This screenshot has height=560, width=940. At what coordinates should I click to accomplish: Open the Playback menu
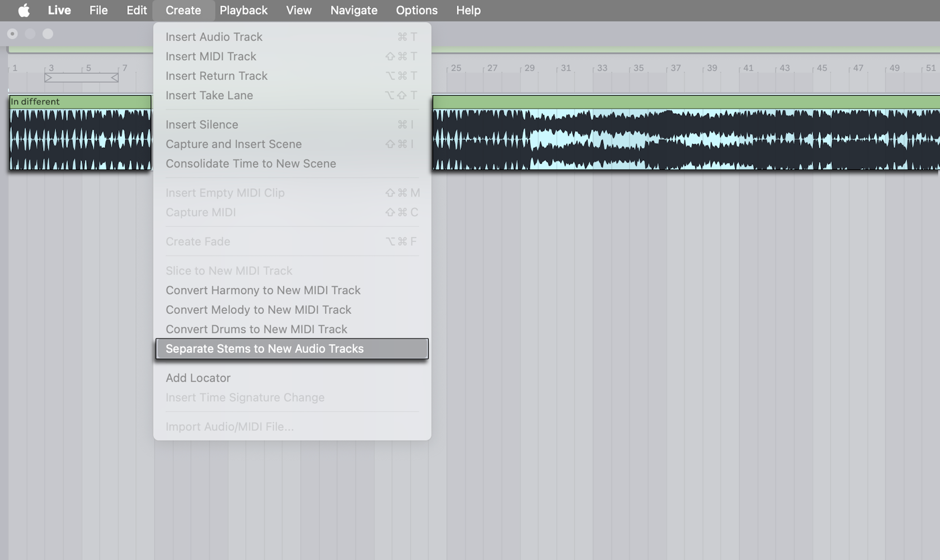243,10
